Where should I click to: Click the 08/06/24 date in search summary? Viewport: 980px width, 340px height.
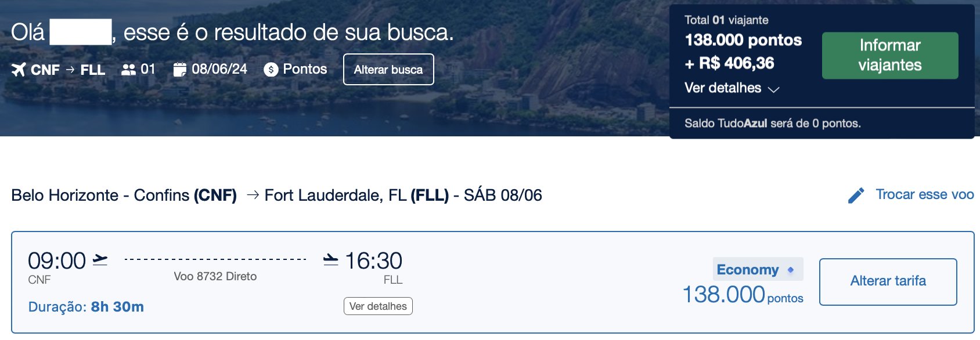coord(219,69)
